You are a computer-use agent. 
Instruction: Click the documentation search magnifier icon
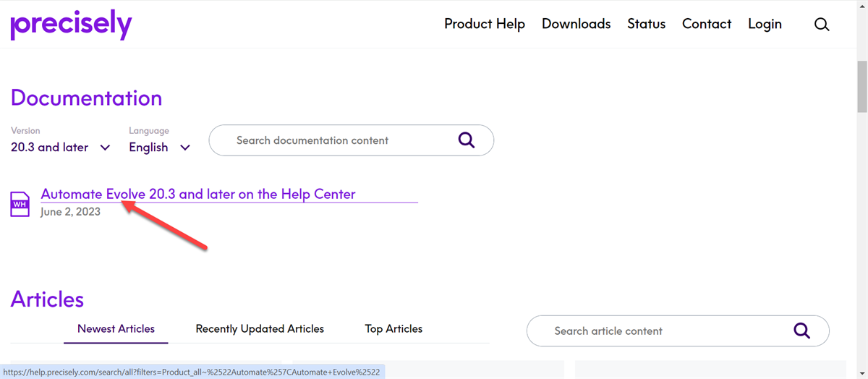(x=467, y=140)
